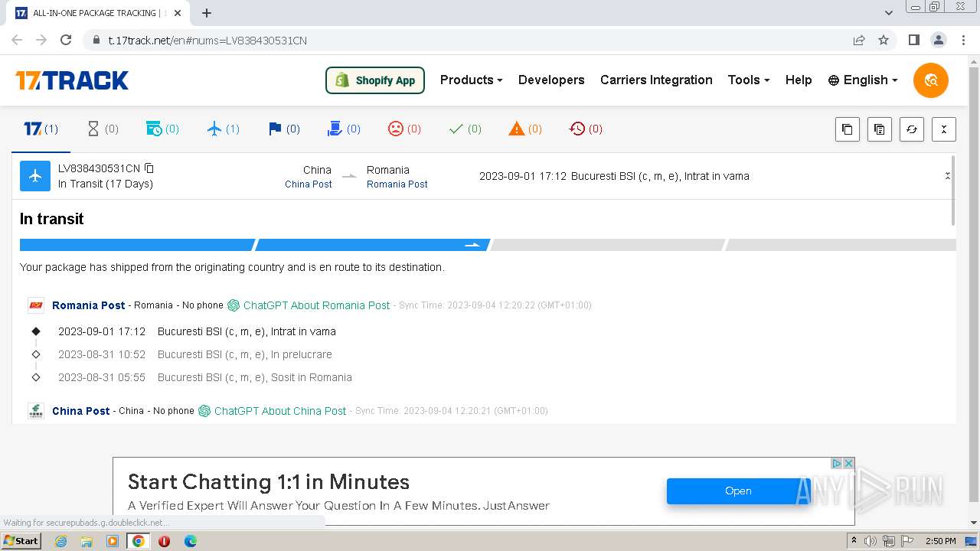The image size is (980, 551).
Task: Click the Romania Post logo icon
Action: point(36,305)
